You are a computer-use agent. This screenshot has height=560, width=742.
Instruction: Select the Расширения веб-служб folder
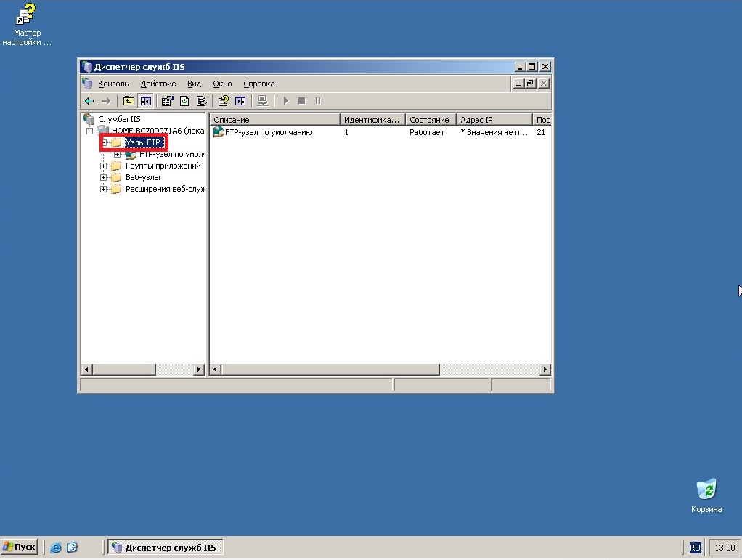pos(165,190)
